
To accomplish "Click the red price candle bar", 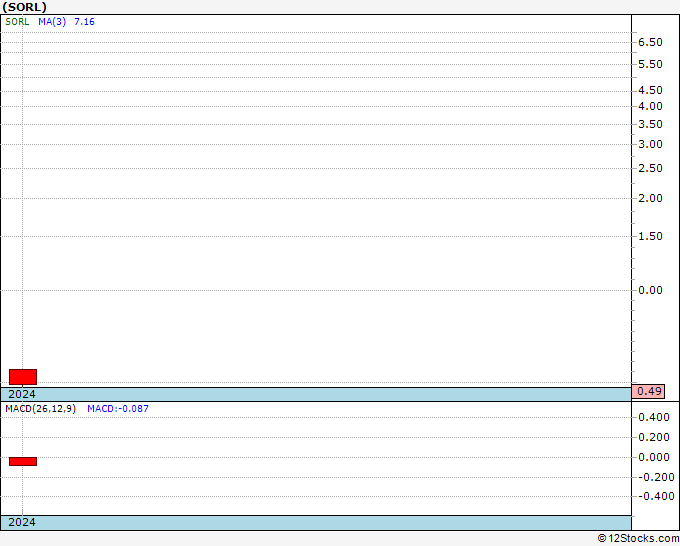I will (23, 377).
